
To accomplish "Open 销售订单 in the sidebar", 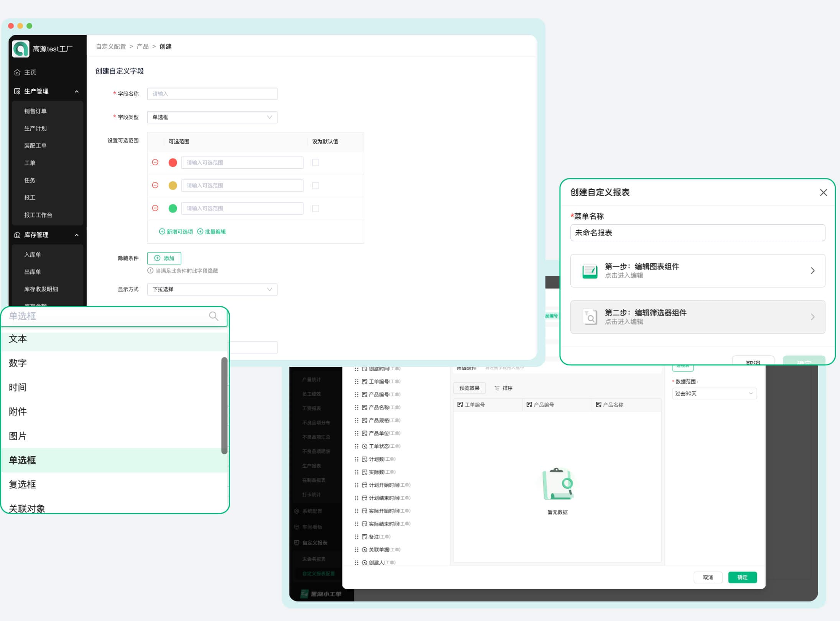I will coord(35,111).
